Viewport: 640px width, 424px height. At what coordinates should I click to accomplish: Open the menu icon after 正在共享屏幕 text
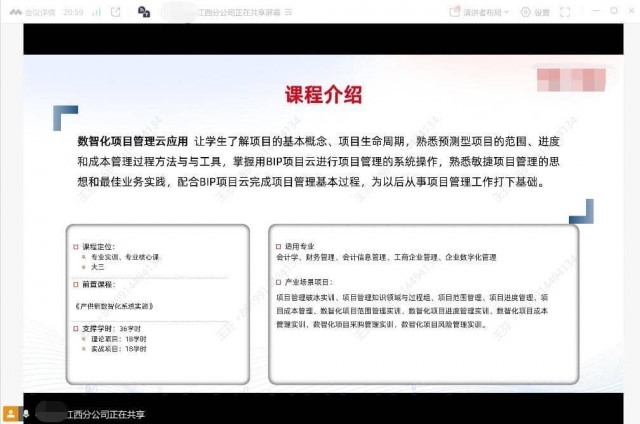286,12
